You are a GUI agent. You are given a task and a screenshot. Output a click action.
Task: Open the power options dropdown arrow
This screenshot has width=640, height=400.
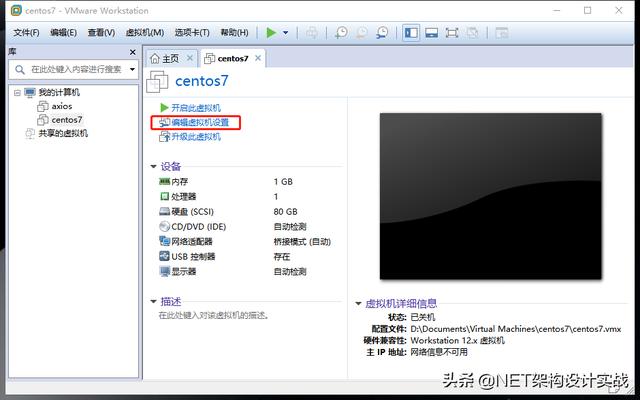(x=286, y=33)
